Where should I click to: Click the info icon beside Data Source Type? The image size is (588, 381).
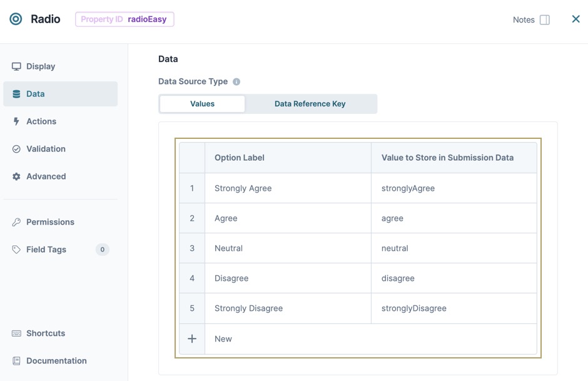point(236,82)
